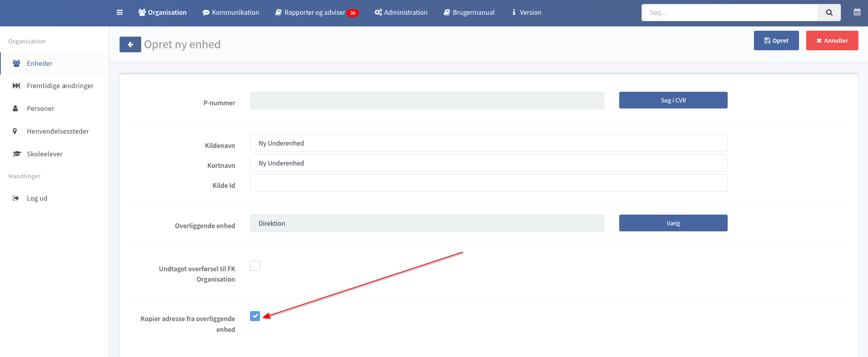The width and height of the screenshot is (868, 357).
Task: Open Personer in the sidebar
Action: pyautogui.click(x=40, y=108)
